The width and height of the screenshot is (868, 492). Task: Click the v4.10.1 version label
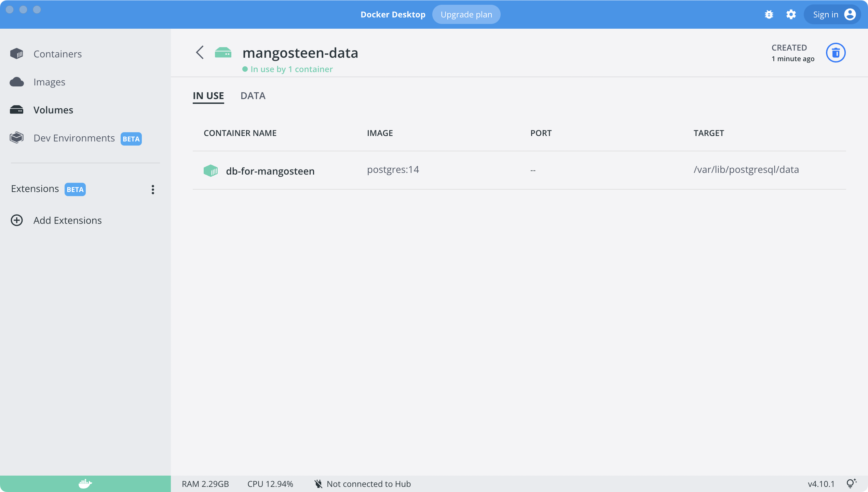click(x=821, y=484)
